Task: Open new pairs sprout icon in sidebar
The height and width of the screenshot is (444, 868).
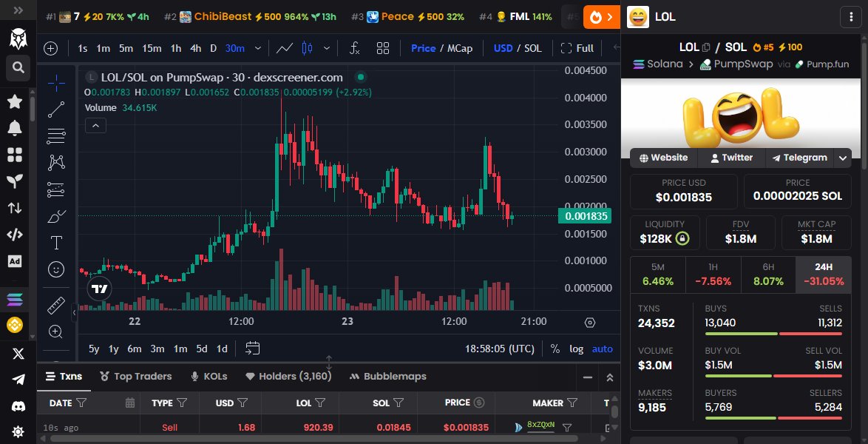Action: [15, 181]
